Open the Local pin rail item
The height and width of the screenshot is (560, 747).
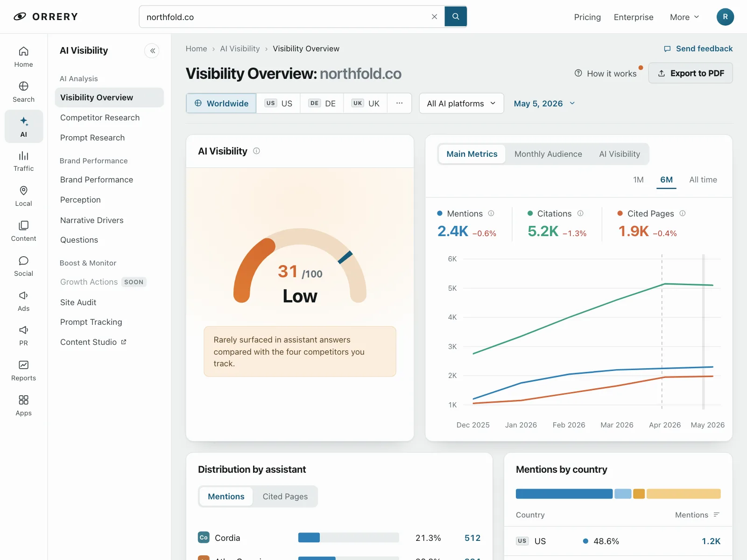click(23, 196)
